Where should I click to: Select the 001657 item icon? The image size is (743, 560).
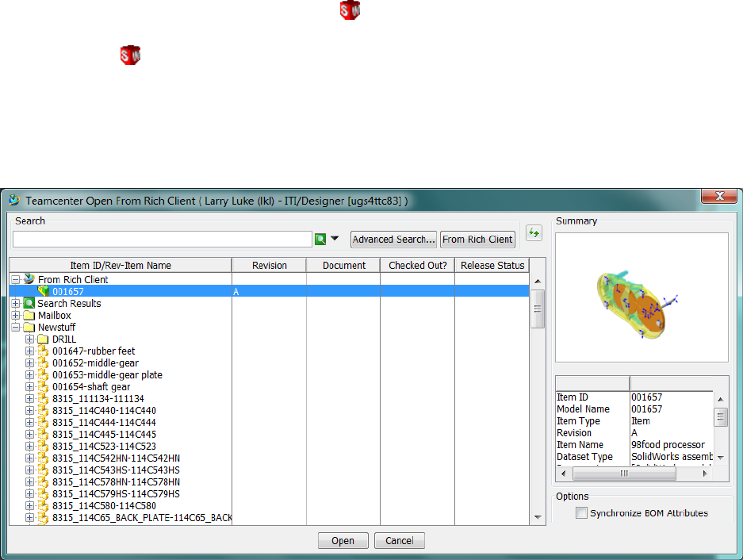pyautogui.click(x=44, y=291)
